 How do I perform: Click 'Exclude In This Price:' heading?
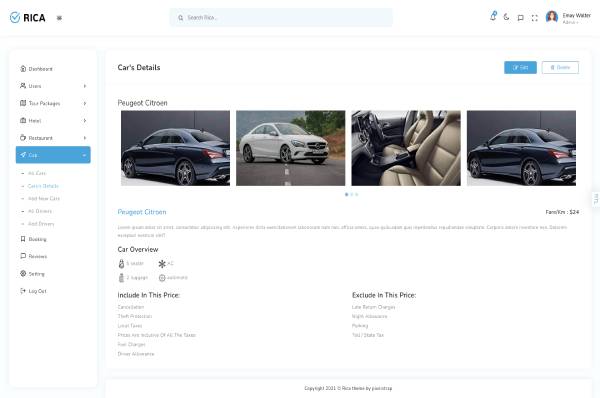pyautogui.click(x=384, y=295)
